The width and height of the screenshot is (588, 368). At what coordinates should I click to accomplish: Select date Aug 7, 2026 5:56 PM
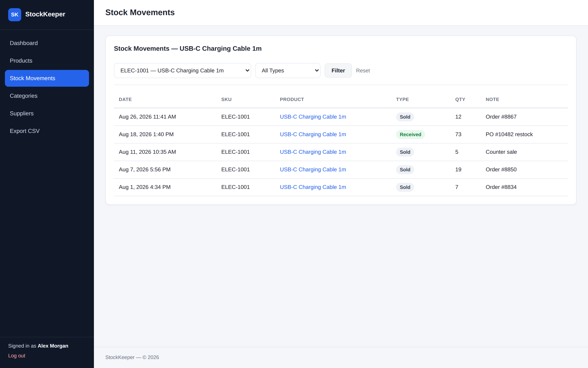point(145,169)
